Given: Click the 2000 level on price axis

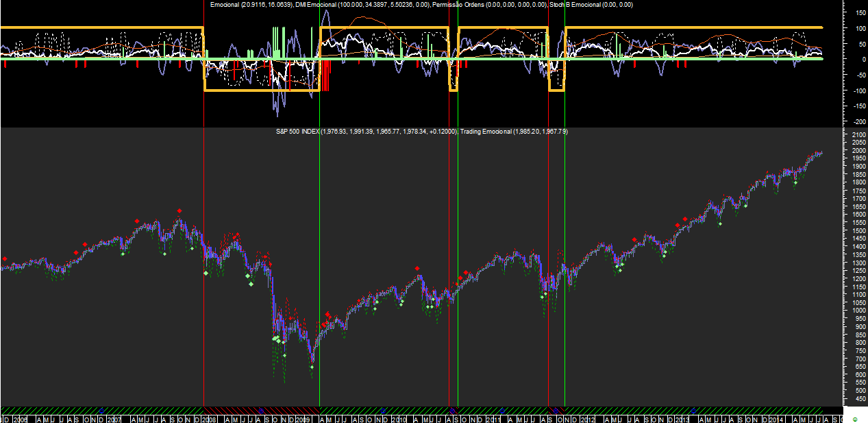Looking at the screenshot, I should 856,150.
